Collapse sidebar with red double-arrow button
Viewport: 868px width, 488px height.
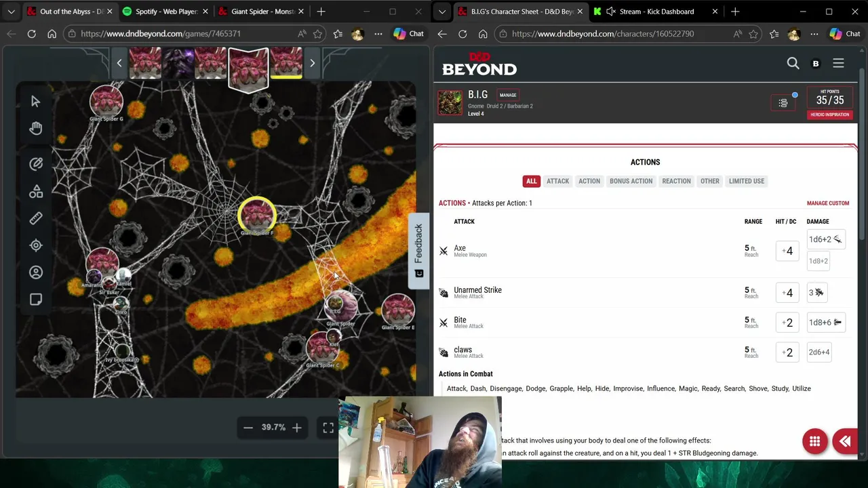(846, 442)
